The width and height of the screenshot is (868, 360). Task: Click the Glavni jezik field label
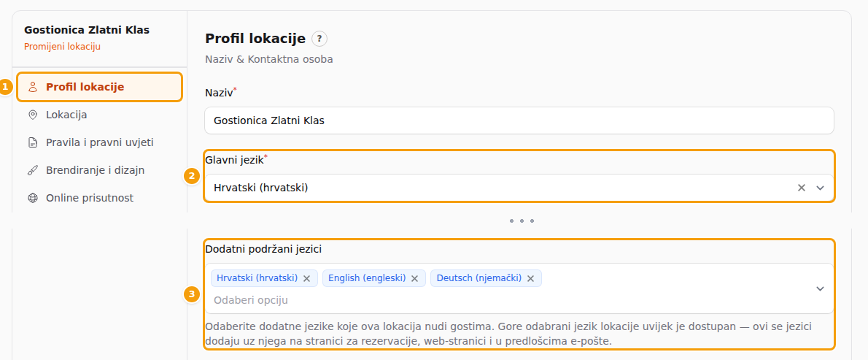point(233,160)
